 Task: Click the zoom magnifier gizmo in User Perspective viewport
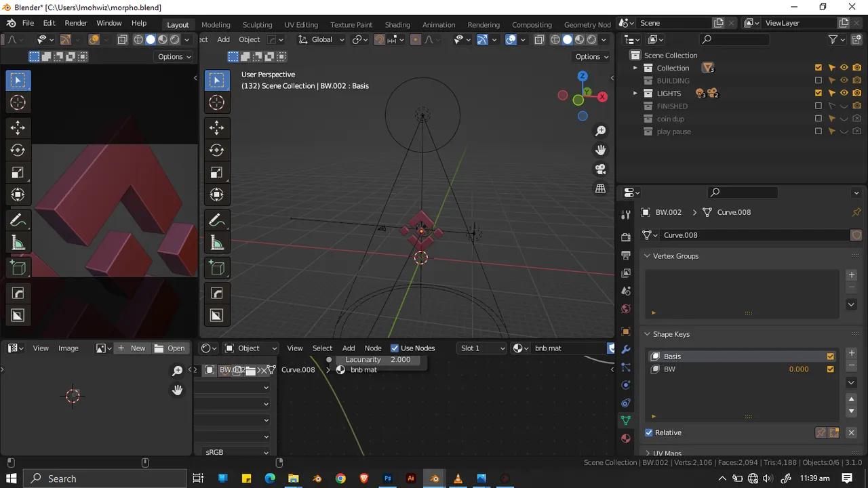click(600, 131)
